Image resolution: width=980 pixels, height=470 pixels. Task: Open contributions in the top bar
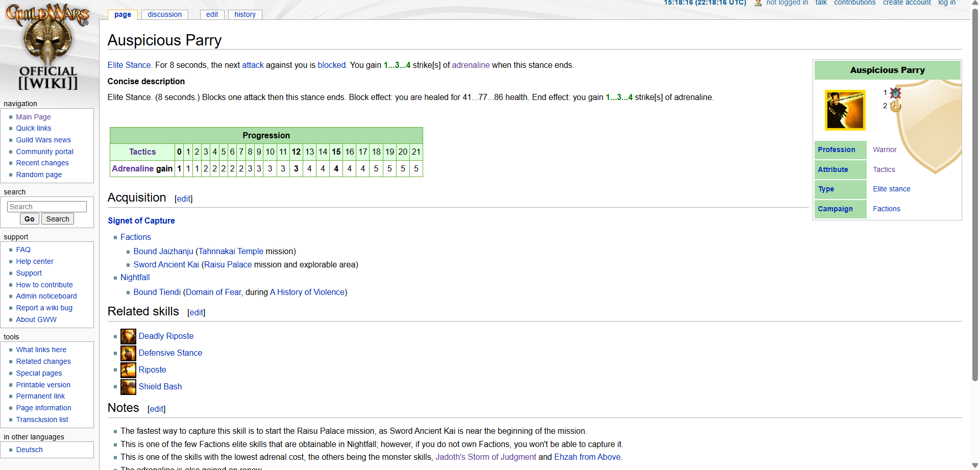(854, 3)
